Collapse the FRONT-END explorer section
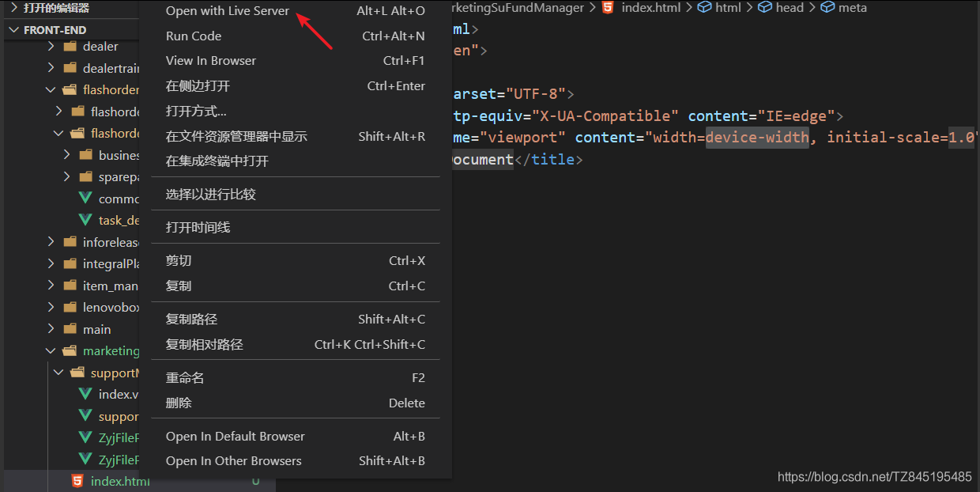 coord(13,30)
